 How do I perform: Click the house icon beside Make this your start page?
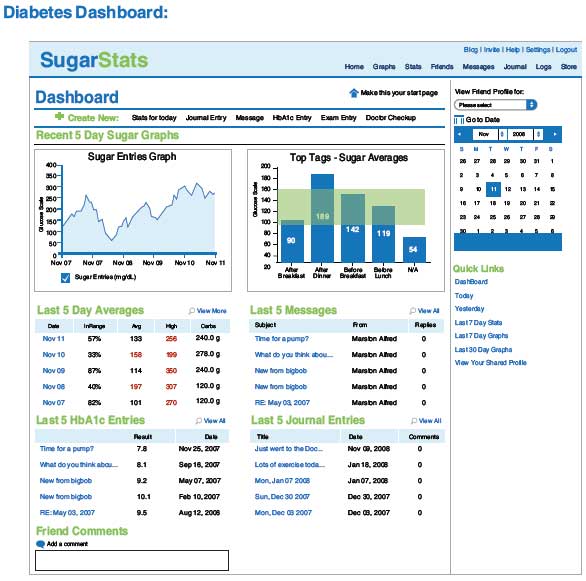point(354,93)
